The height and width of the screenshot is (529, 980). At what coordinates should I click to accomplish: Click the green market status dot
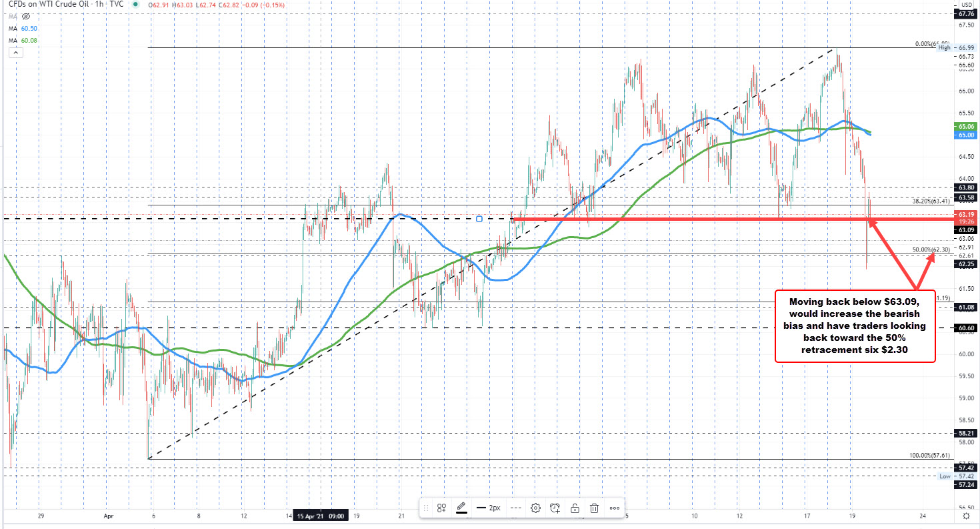click(136, 5)
